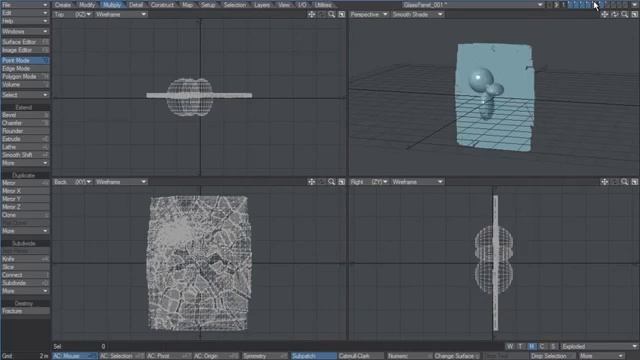Open the Perspective view type dropdown

click(369, 14)
